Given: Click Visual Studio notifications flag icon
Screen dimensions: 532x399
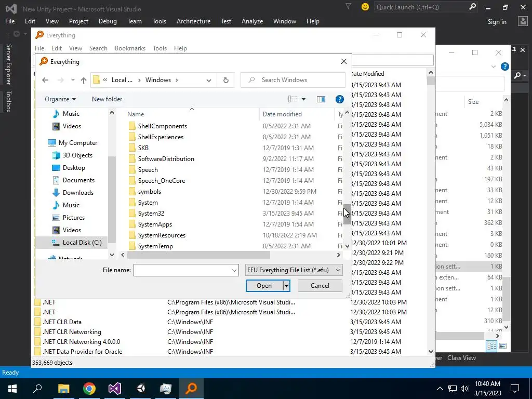Looking at the screenshot, I should coord(348,6).
